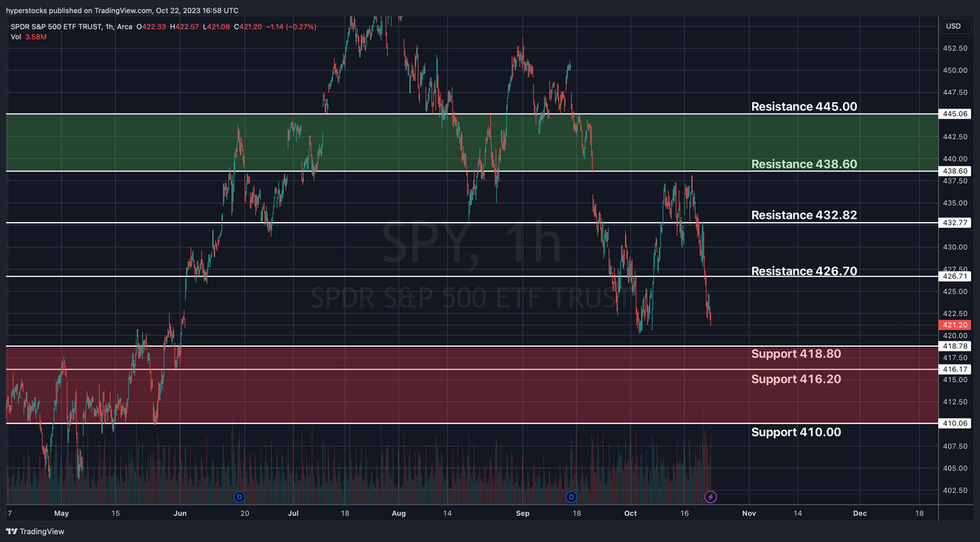Click the 416.17 price tag on axis
The height and width of the screenshot is (542, 980).
tap(955, 369)
